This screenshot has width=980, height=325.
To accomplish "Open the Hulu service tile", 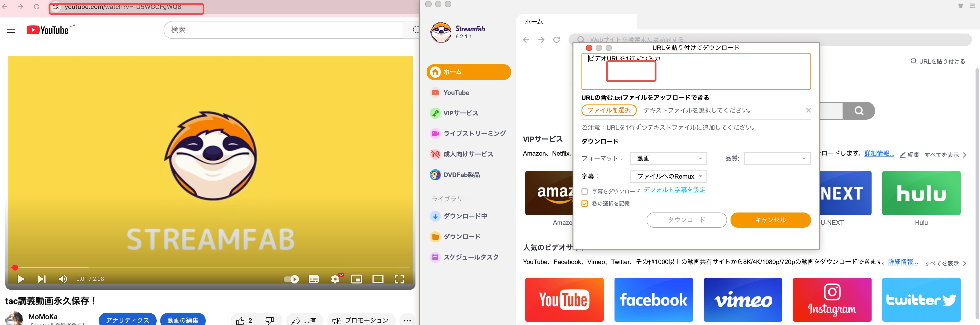I will point(921,193).
